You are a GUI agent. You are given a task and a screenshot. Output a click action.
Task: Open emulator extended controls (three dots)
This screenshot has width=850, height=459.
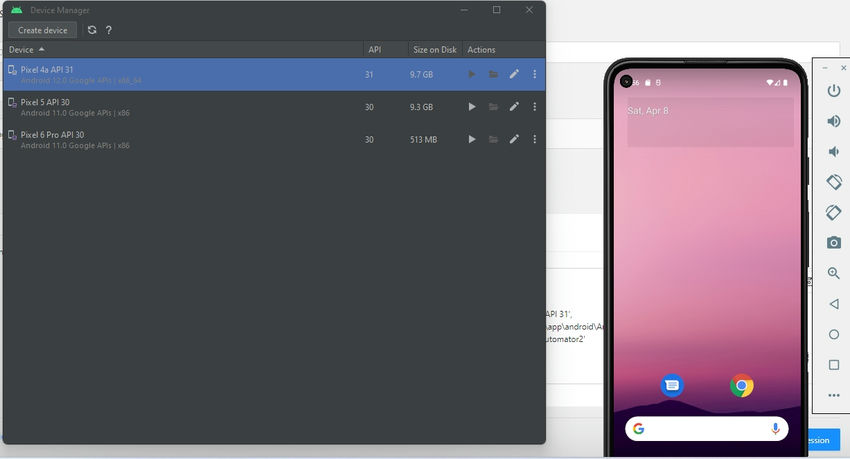[x=834, y=396]
